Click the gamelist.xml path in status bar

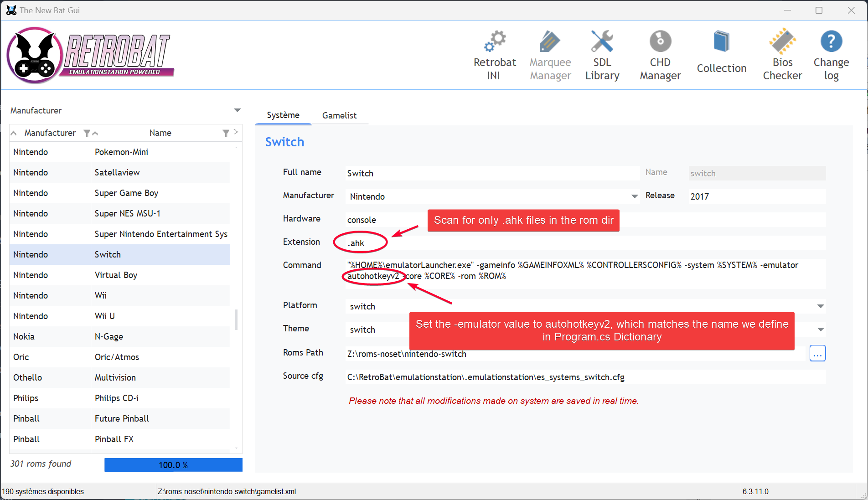click(227, 491)
